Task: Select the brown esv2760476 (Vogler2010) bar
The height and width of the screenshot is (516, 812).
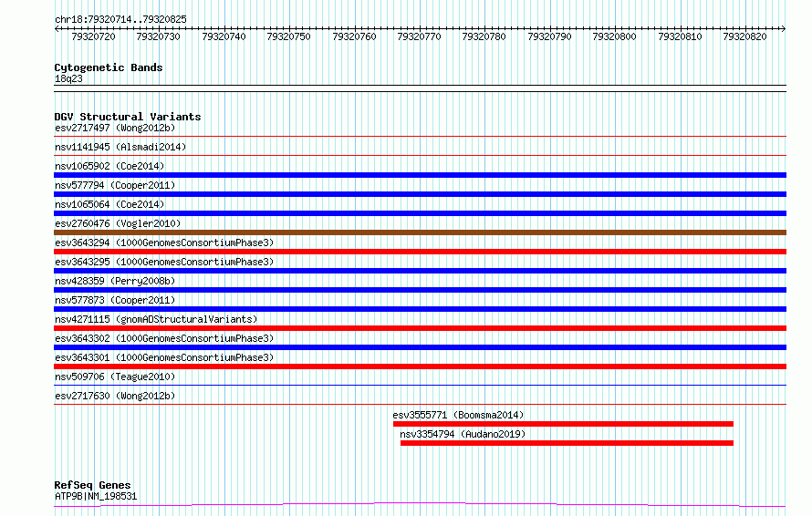Action: click(420, 232)
